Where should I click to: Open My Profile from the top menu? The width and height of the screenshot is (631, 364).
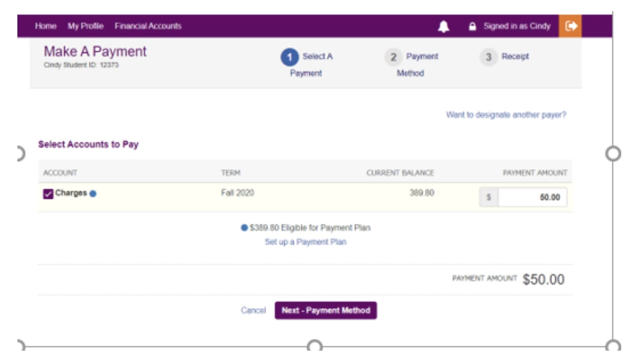click(x=85, y=26)
